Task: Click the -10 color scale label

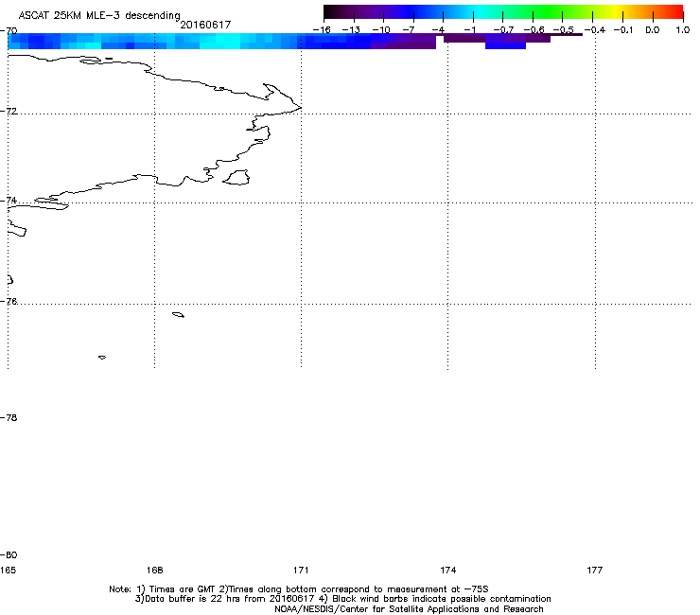Action: (x=381, y=30)
